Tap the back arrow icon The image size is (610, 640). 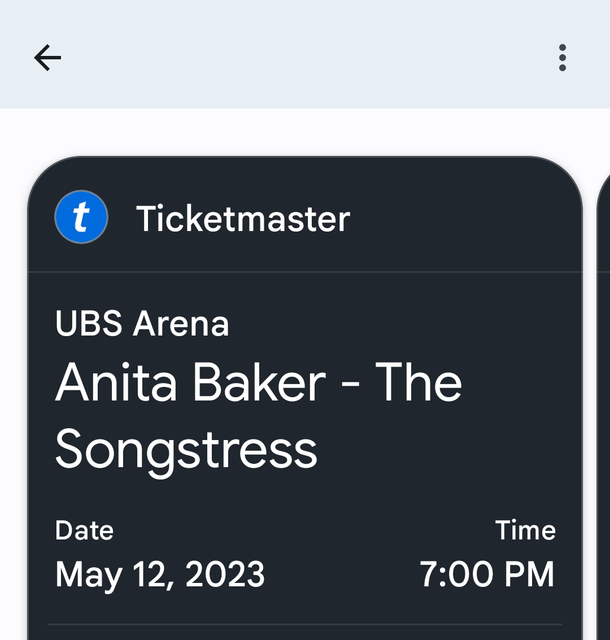pos(47,58)
